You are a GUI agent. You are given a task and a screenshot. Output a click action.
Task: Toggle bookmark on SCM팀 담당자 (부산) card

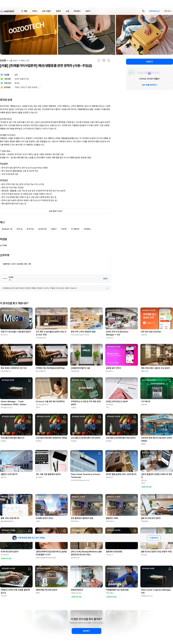[64, 497]
